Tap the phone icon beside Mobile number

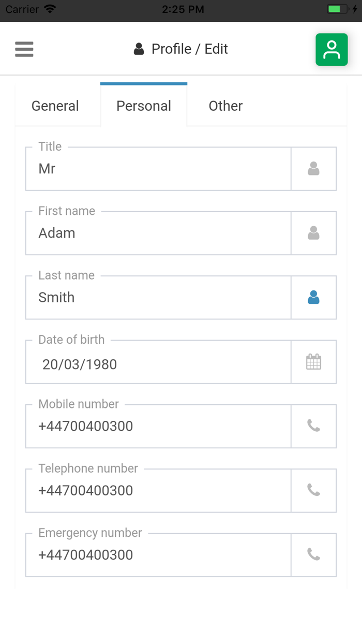(x=313, y=426)
